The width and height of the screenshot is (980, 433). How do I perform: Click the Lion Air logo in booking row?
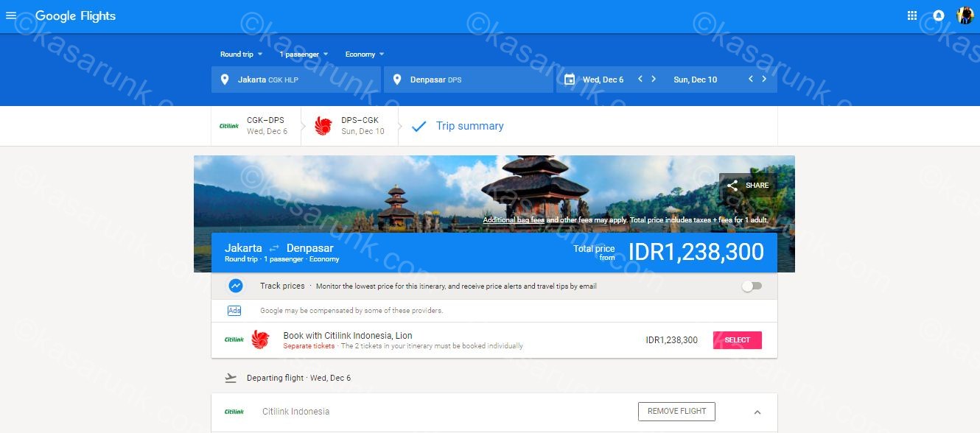point(260,339)
